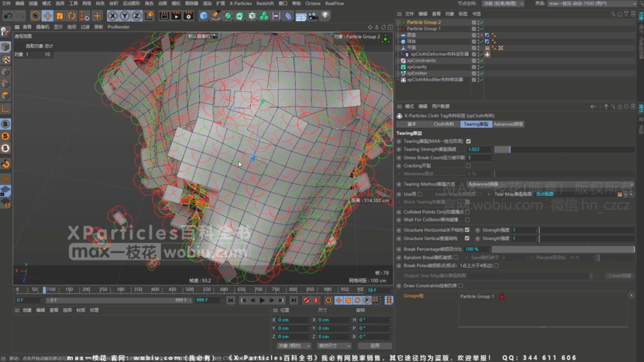Toggle the enable checkmark for xpGravity

click(482, 67)
